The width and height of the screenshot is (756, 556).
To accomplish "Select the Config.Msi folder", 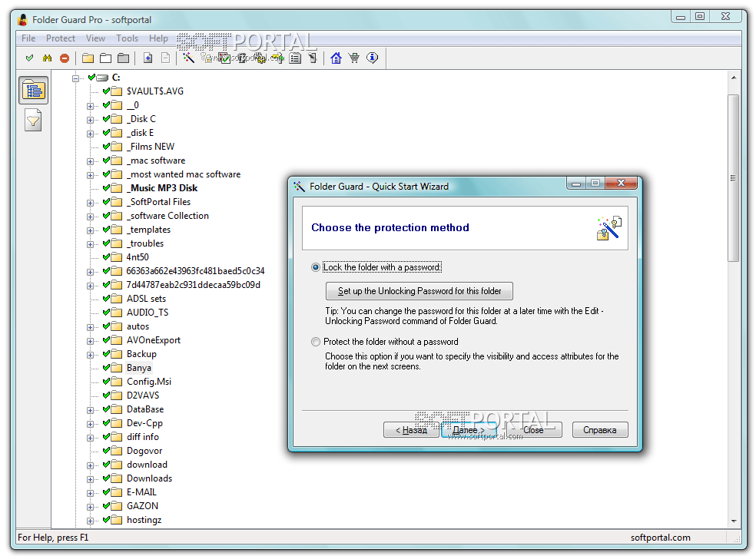I will 149,382.
